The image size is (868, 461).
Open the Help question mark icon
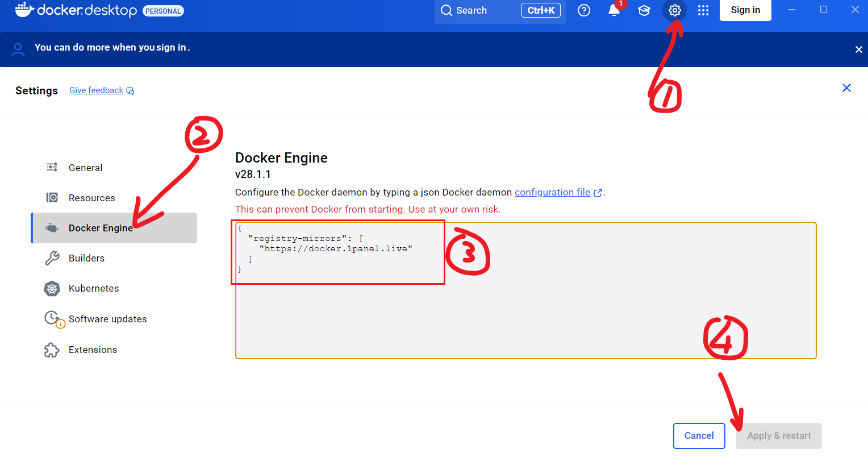(x=584, y=10)
